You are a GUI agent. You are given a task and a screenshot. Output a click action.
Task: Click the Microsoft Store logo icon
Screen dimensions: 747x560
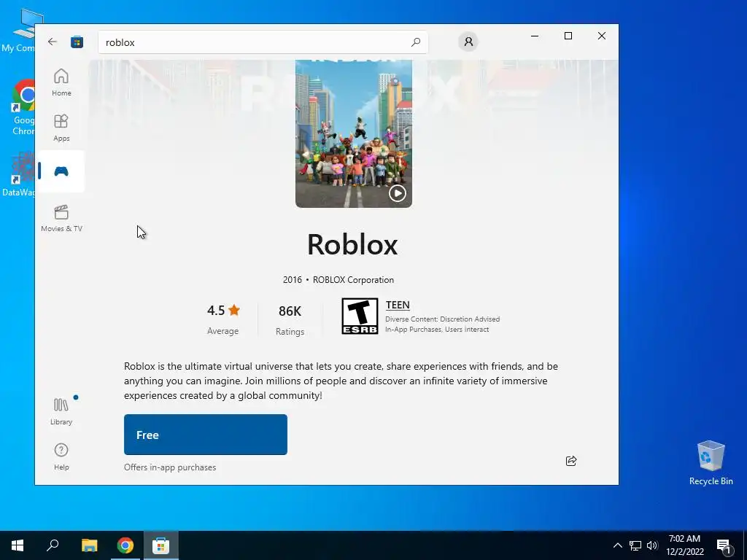[x=77, y=42]
